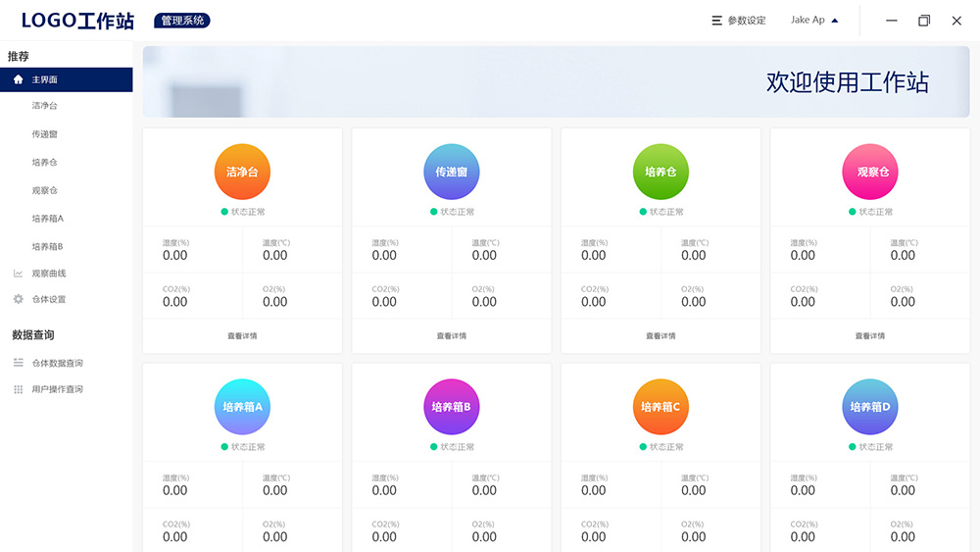Click 状态正常 text on 培养仓 card

point(666,212)
